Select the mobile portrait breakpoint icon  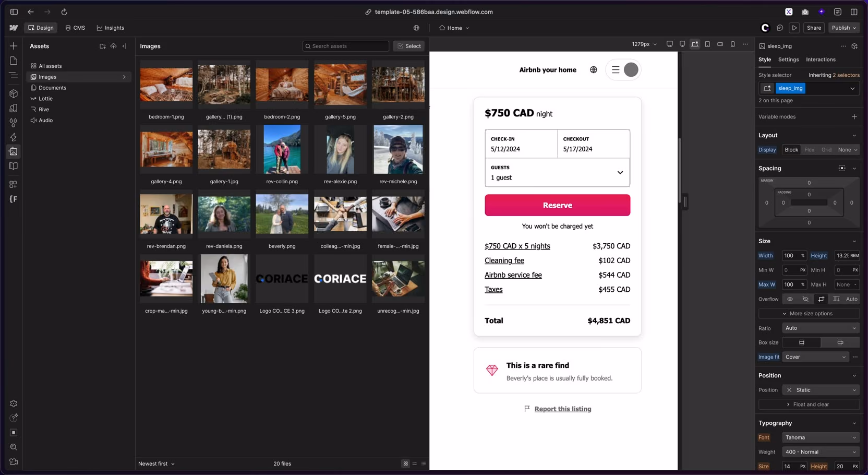point(733,44)
